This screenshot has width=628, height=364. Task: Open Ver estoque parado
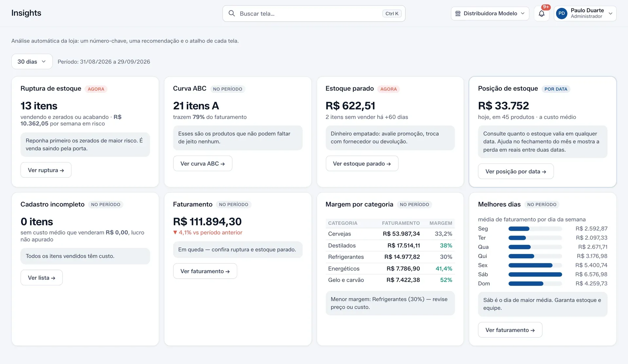pyautogui.click(x=362, y=163)
